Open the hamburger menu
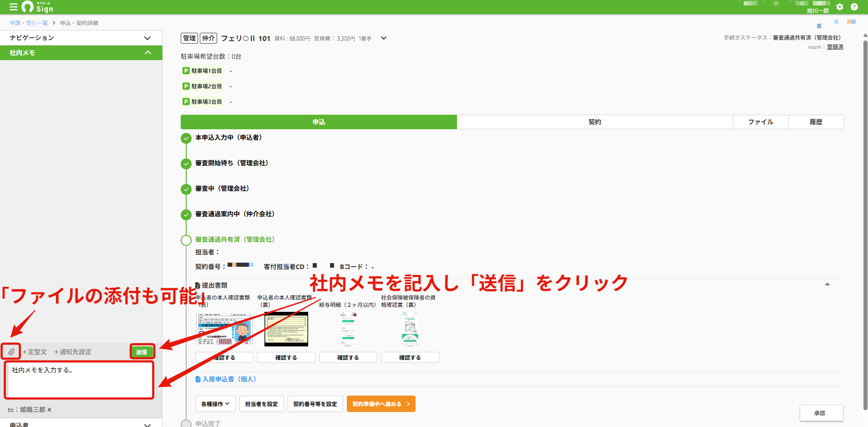The height and width of the screenshot is (427, 868). pos(13,7)
